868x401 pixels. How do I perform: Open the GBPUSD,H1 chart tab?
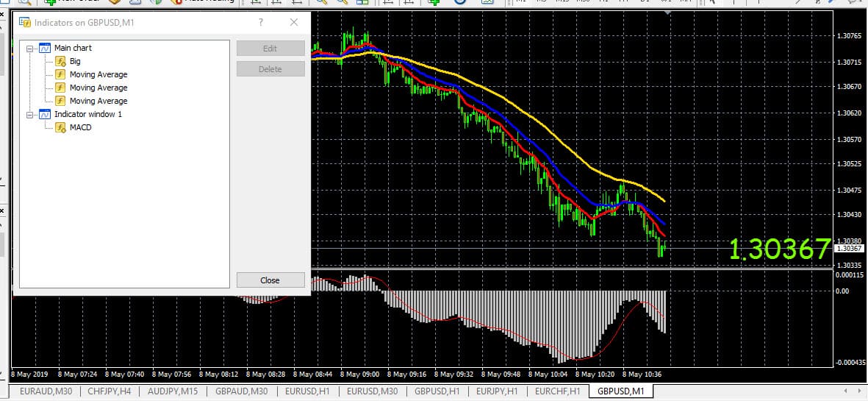pos(437,391)
